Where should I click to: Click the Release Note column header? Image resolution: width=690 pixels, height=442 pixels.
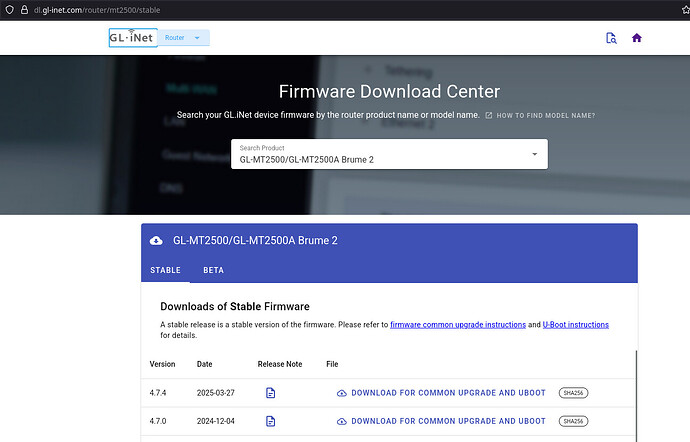(x=280, y=364)
